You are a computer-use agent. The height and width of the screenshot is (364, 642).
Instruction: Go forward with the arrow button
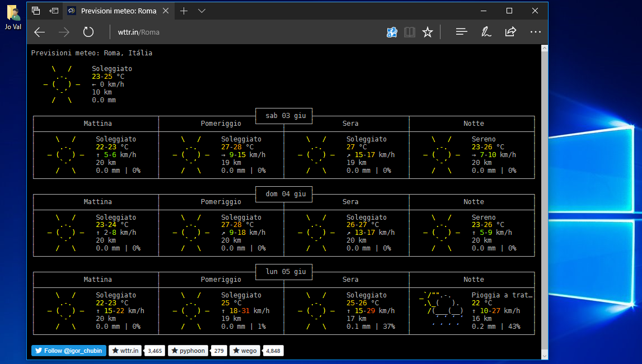coord(64,32)
